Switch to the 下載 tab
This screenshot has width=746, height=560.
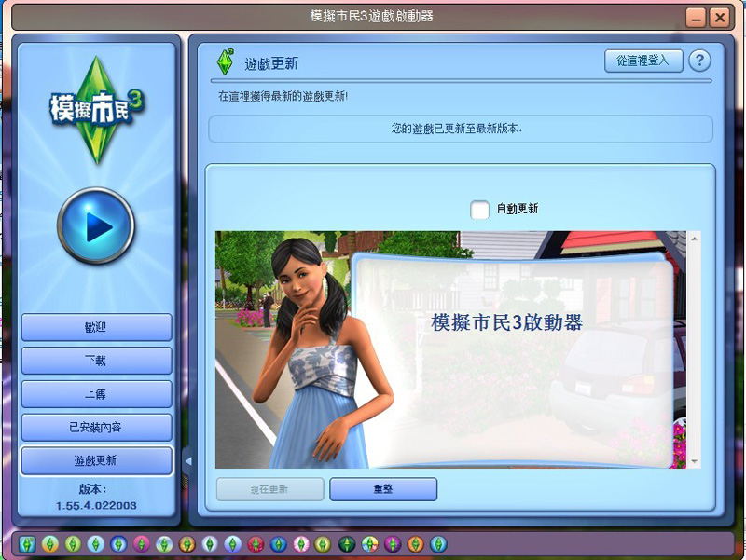tap(96, 361)
